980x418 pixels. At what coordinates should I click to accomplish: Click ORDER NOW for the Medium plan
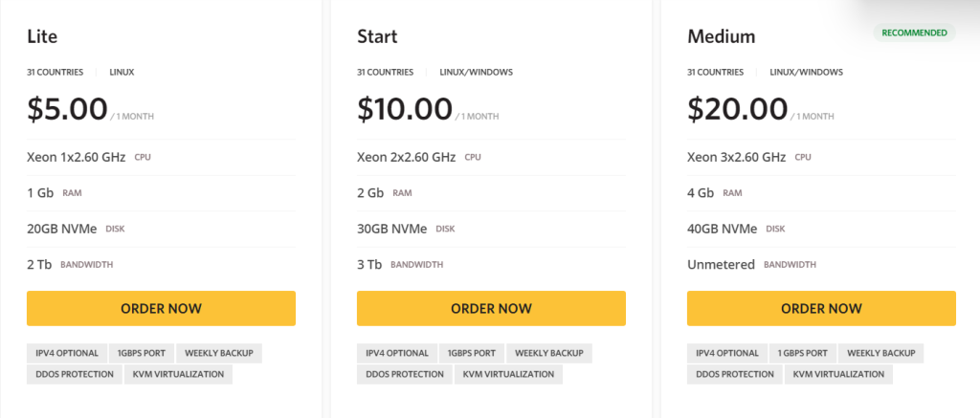821,308
